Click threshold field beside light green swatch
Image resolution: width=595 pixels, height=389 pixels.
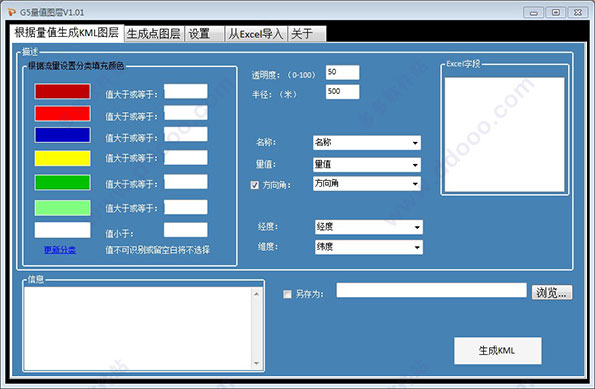[x=186, y=207]
